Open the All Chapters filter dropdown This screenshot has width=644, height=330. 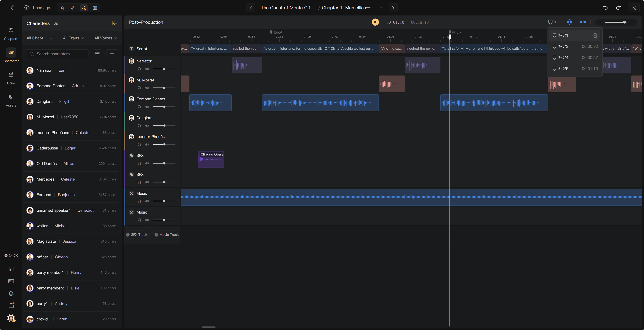coord(40,38)
